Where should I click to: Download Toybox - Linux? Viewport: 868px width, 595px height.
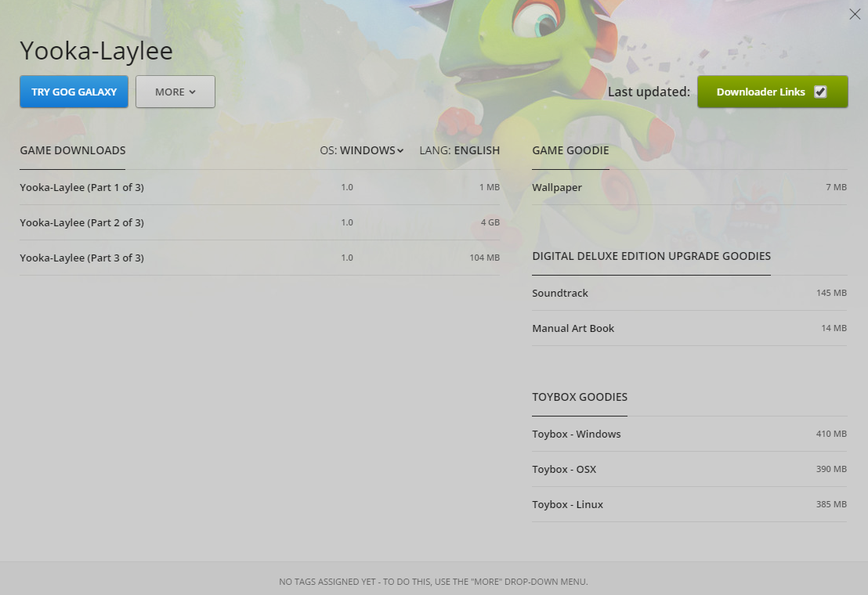(689, 504)
